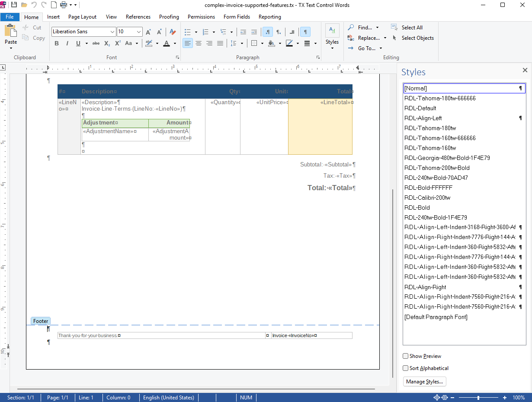Click Replace in Editing group
The height and width of the screenshot is (402, 532).
364,38
